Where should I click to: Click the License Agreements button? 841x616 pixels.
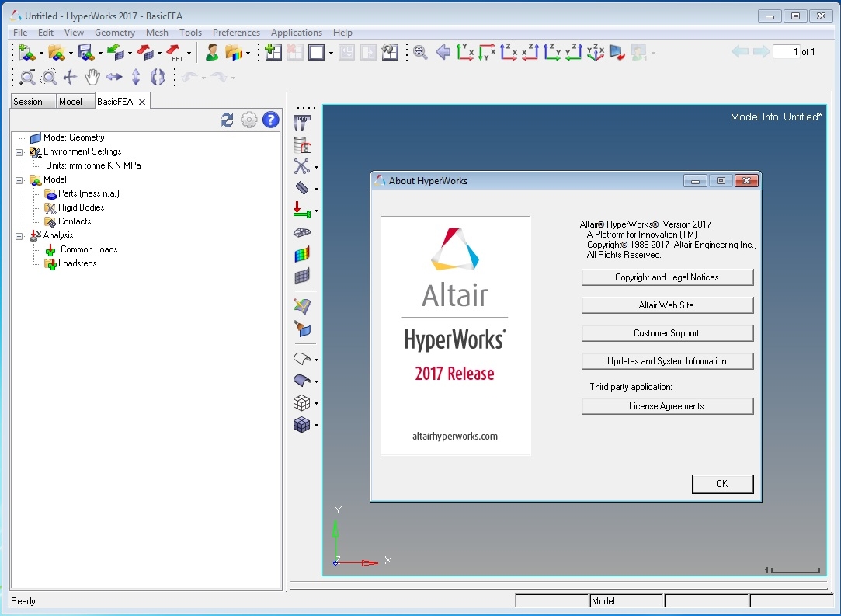tap(667, 406)
